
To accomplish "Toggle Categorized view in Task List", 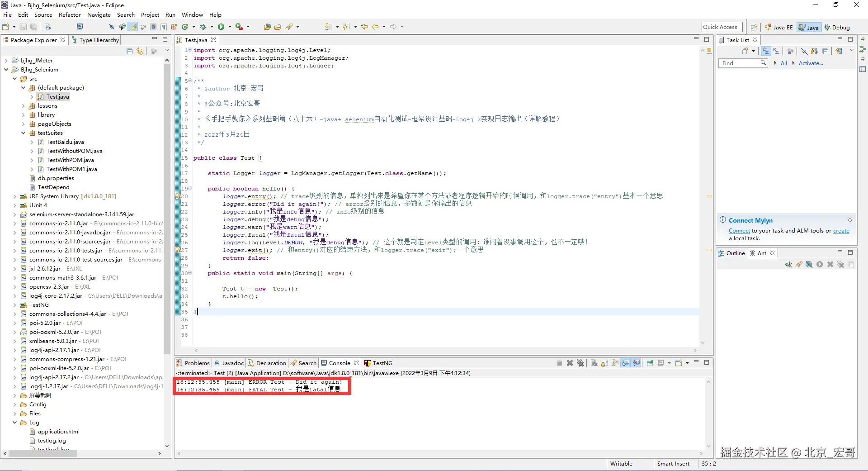I will coord(766,51).
